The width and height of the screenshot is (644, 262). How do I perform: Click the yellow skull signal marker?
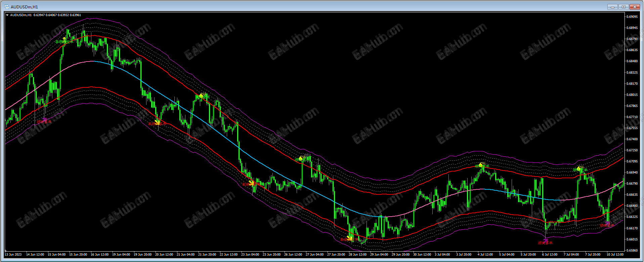(x=65, y=40)
